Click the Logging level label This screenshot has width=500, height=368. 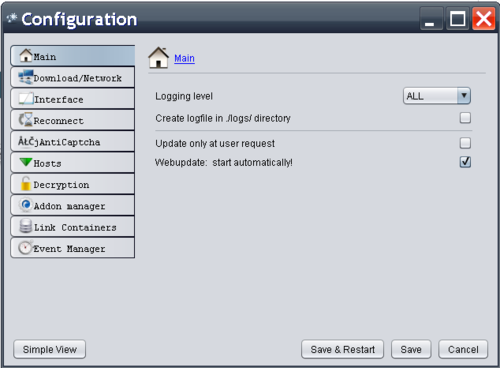[184, 96]
